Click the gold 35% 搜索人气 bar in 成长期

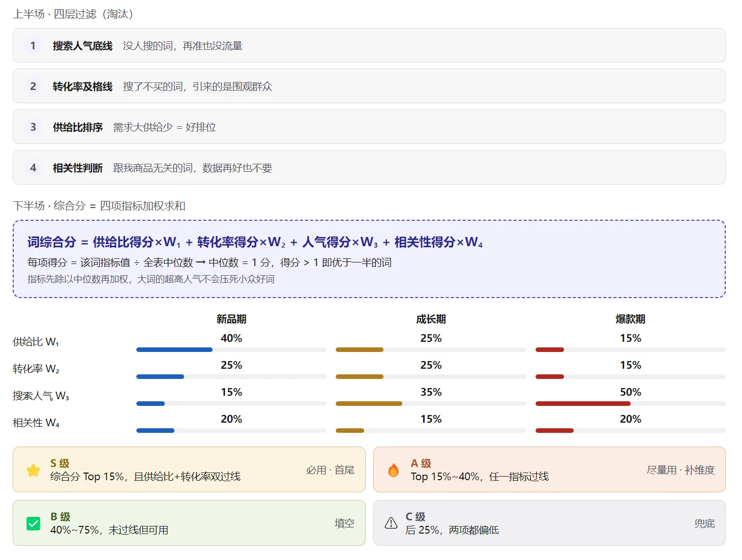[x=369, y=404]
